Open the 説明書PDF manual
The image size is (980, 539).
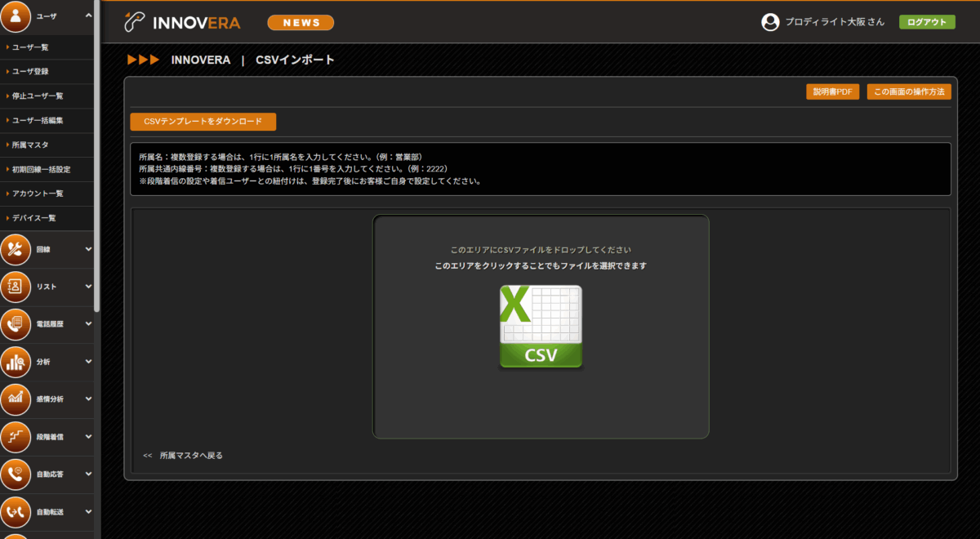[x=832, y=92]
